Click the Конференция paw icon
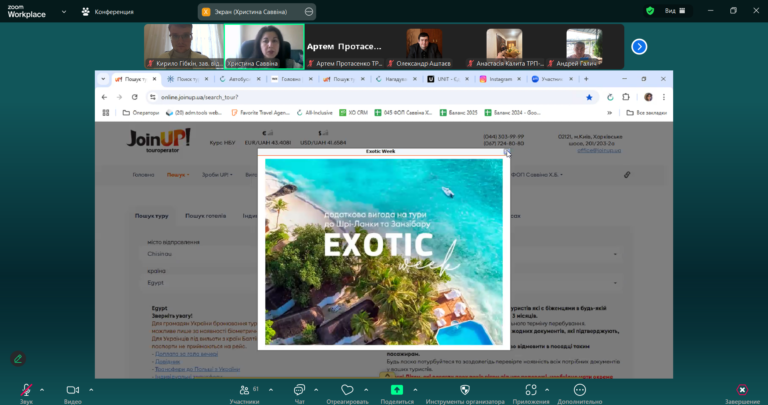768x405 pixels. 86,11
